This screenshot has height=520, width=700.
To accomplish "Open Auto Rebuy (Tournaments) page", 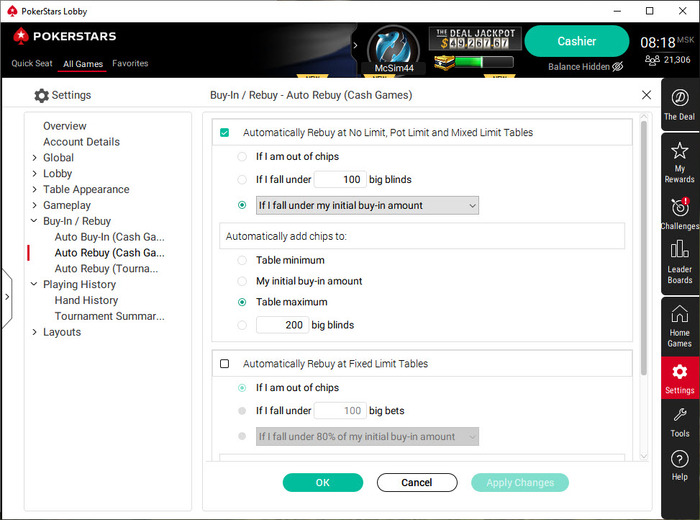I will tap(106, 269).
